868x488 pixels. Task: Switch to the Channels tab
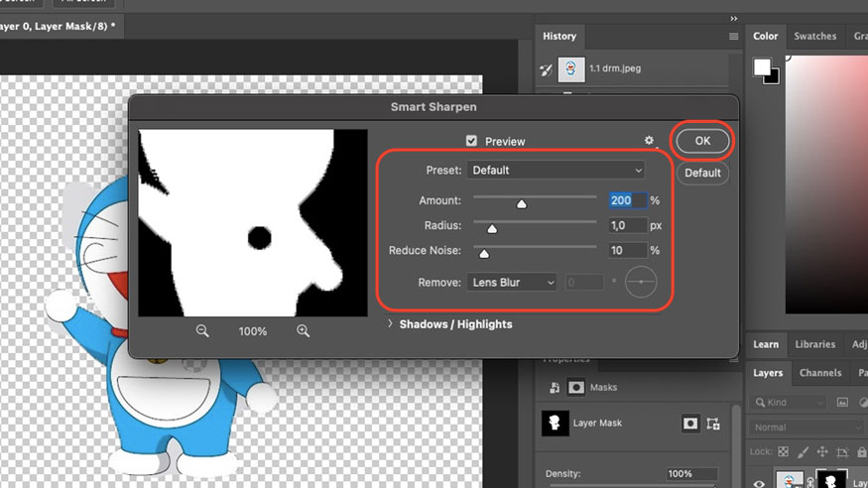click(x=820, y=373)
